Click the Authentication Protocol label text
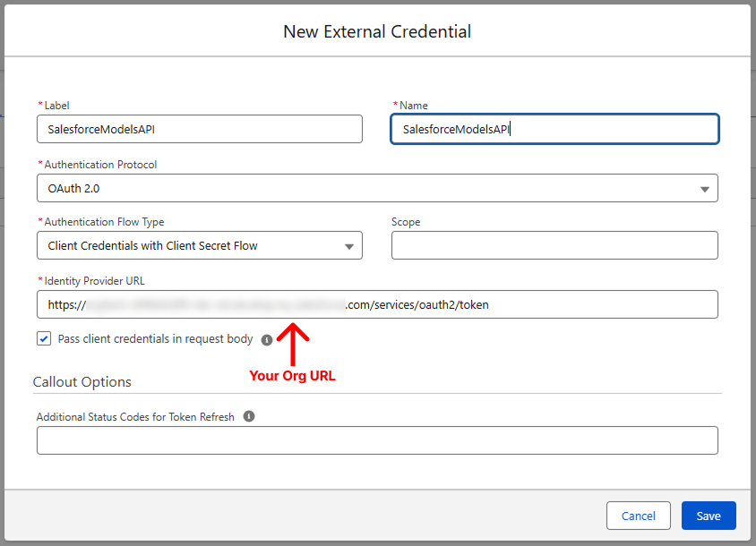The image size is (756, 546). point(100,165)
